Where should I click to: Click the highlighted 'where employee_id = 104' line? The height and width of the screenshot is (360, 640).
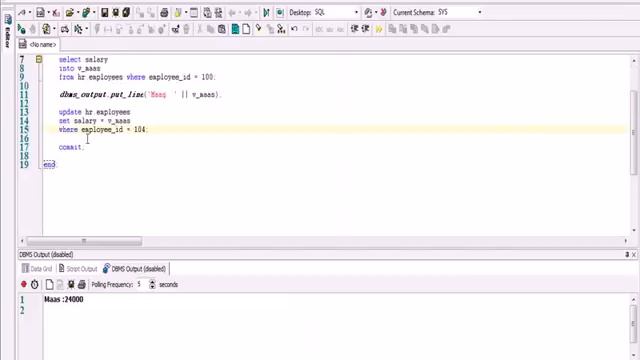(104, 130)
